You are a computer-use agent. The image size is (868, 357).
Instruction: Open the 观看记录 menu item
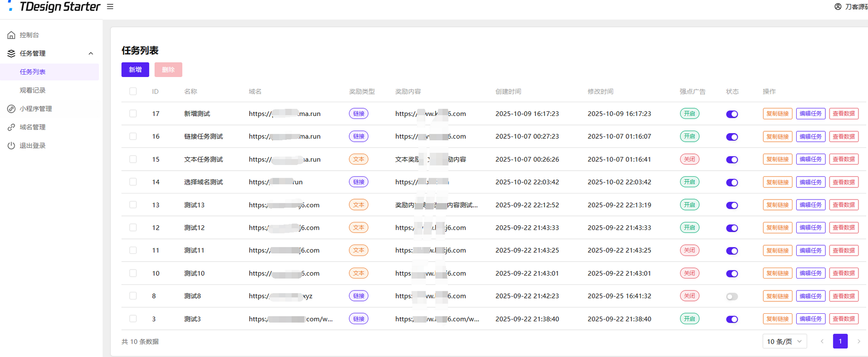(33, 90)
